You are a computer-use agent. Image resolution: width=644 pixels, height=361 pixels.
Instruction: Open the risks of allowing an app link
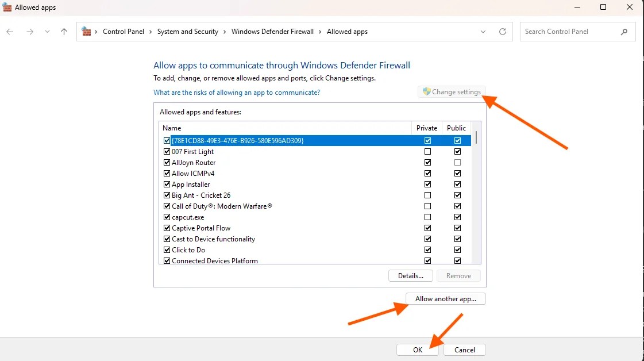coord(237,93)
